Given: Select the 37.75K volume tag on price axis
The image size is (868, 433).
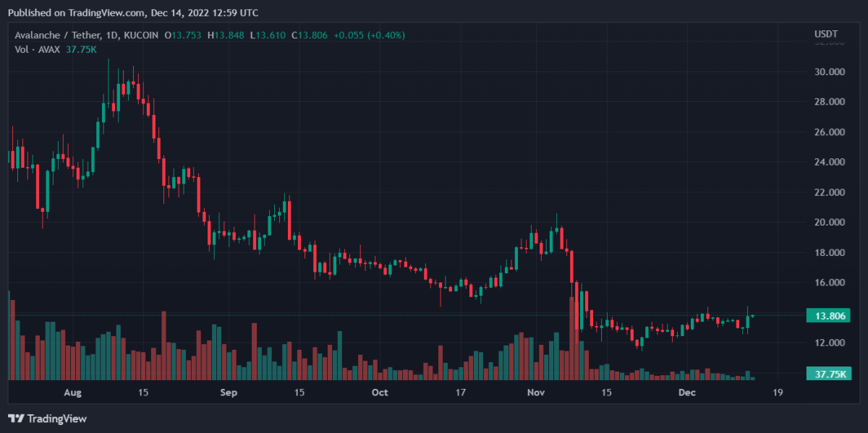Looking at the screenshot, I should click(827, 374).
